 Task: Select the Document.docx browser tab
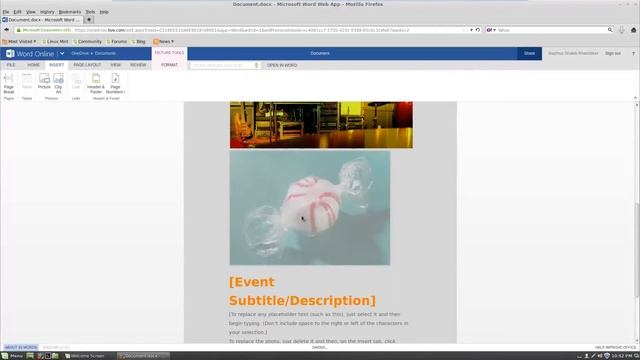coord(42,20)
